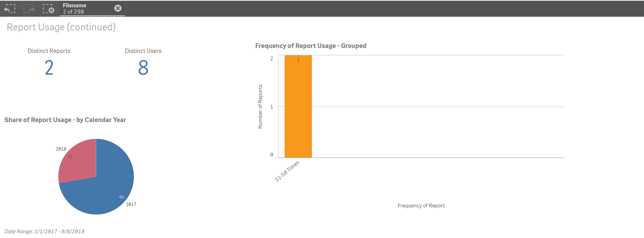Viewport: 644px width, 238px height.
Task: Click the Share of Report Usage chart title
Action: pyautogui.click(x=65, y=120)
